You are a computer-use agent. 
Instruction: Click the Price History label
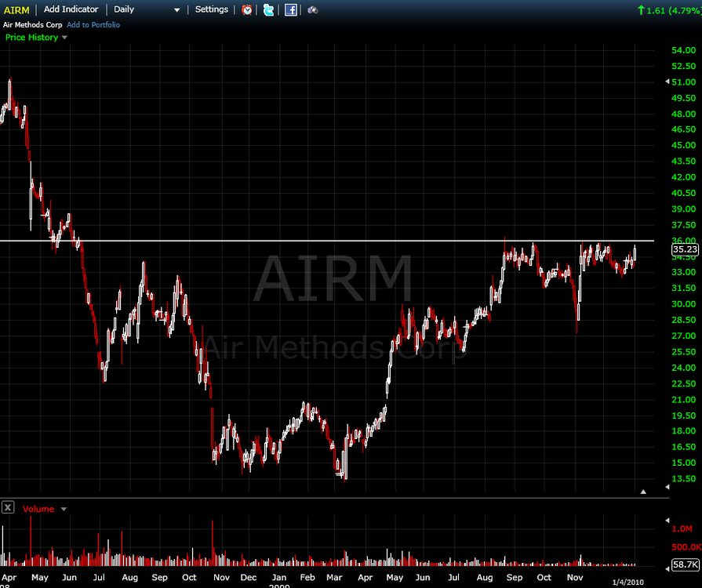(32, 37)
